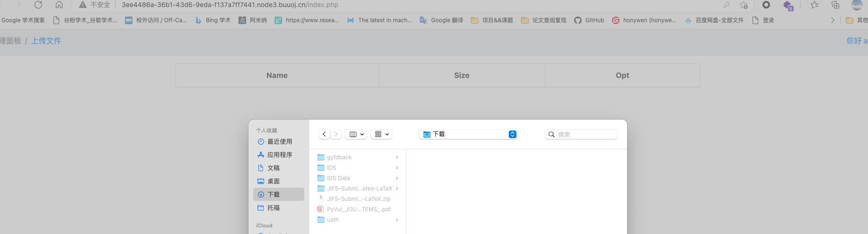The width and height of the screenshot is (868, 234).
Task: Select JIFS-Submi...-LaTeX.zip file
Action: [x=358, y=199]
